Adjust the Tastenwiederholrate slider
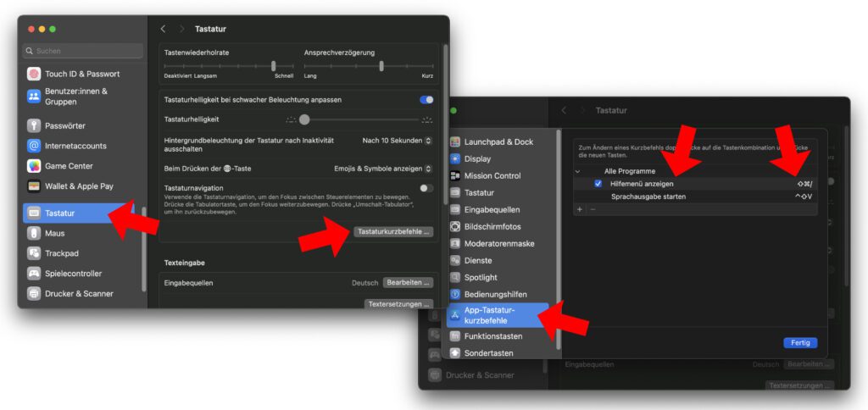 [273, 66]
